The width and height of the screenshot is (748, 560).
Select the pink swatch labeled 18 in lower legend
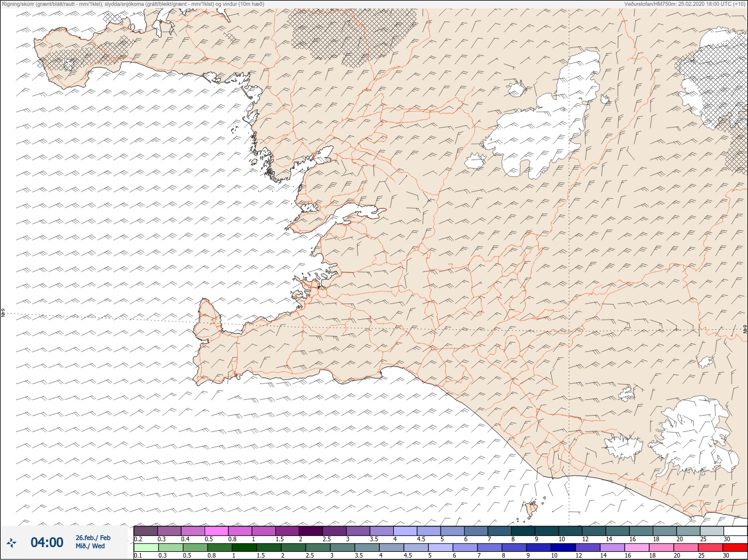pyautogui.click(x=660, y=548)
